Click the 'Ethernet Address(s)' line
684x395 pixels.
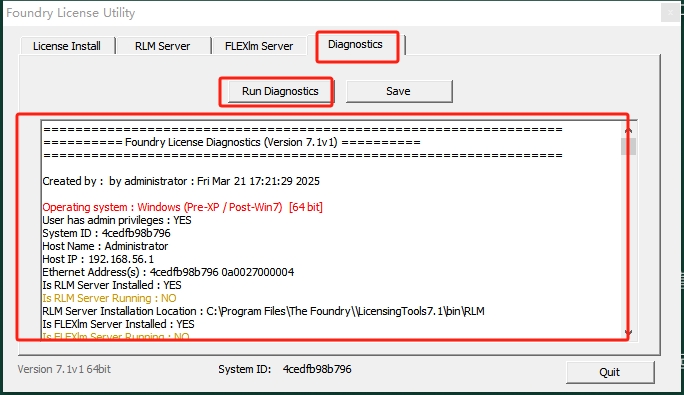click(x=168, y=272)
